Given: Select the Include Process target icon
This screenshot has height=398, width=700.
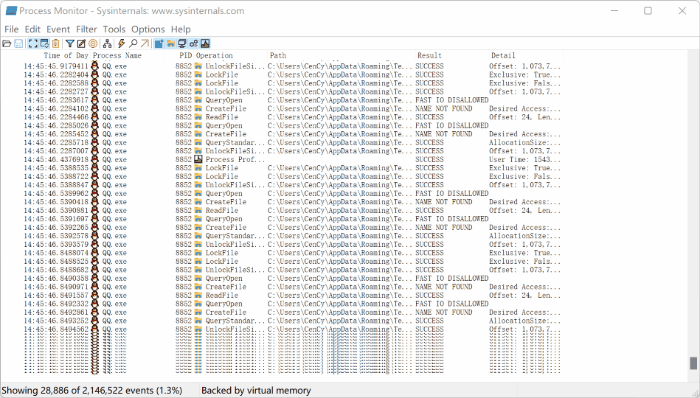Looking at the screenshot, I should coord(93,43).
